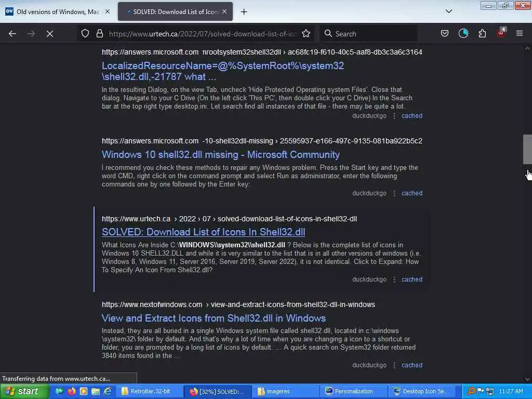Open the Windows XP start button
The height and width of the screenshot is (399, 532).
(x=24, y=391)
